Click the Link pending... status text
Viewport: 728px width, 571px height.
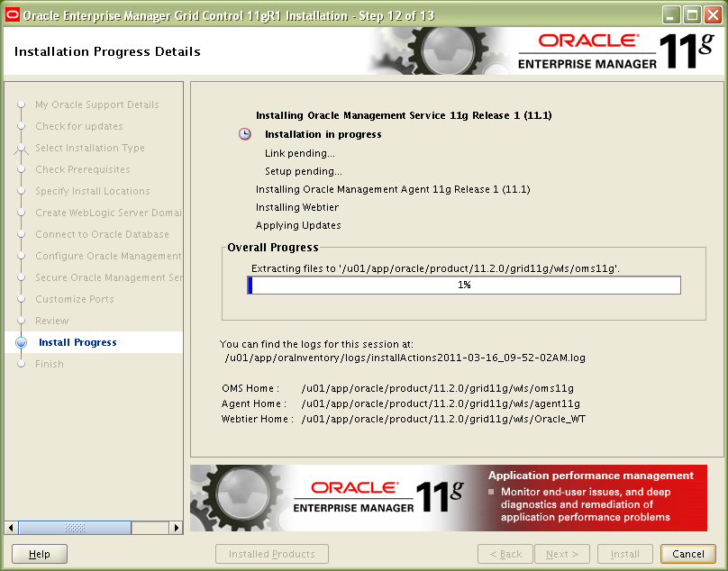click(299, 153)
